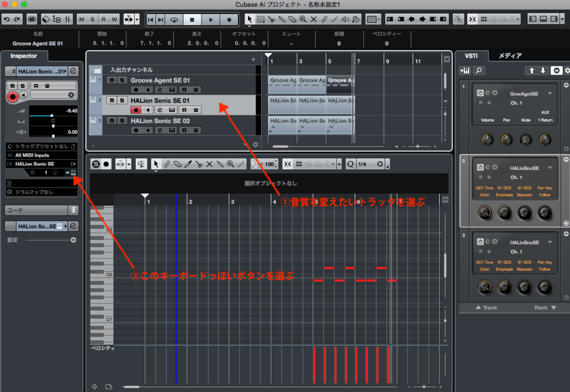Viewport: 570px width, 392px height.
Task: Toggle Solo Editor S button in key editor
Action: click(96, 164)
